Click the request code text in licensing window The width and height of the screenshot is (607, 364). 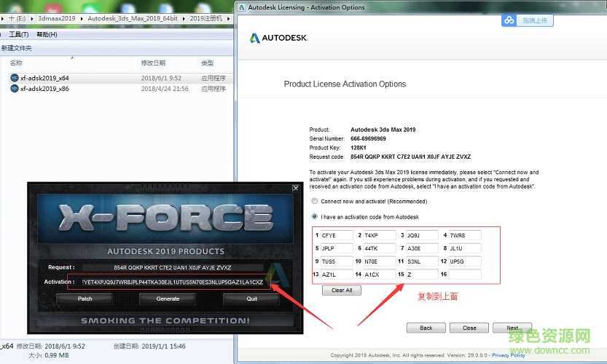point(410,157)
